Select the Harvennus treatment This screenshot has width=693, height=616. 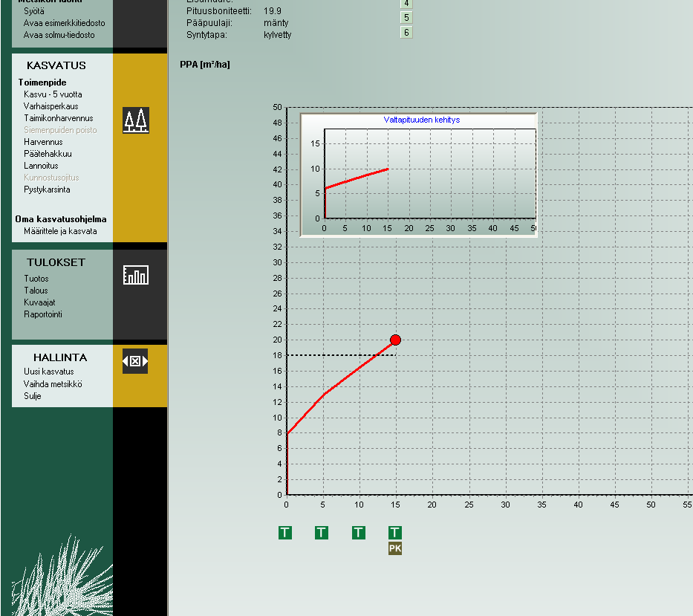click(x=43, y=142)
